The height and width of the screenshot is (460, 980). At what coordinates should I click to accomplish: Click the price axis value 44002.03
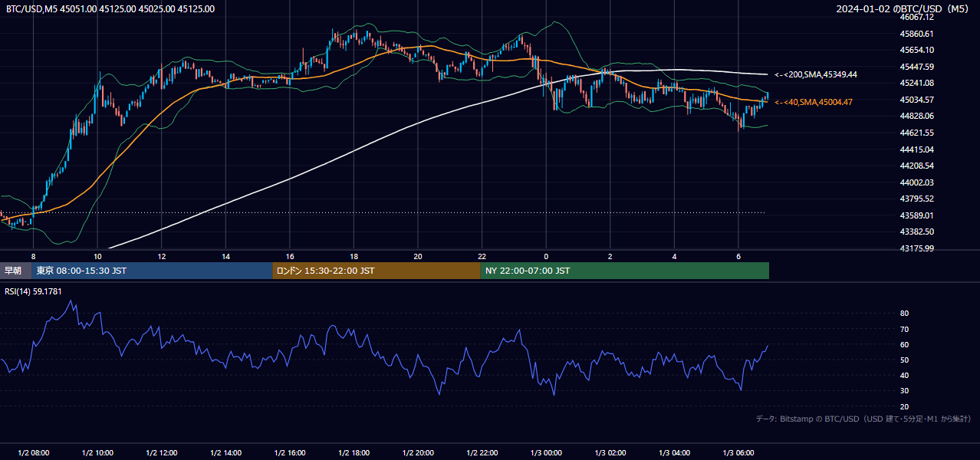click(x=917, y=182)
